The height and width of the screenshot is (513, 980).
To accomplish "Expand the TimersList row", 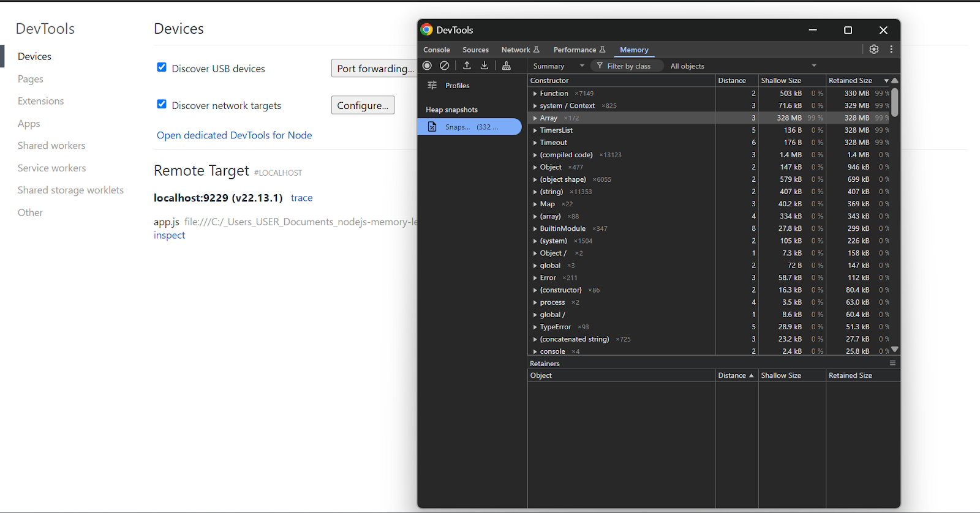I will 535,130.
